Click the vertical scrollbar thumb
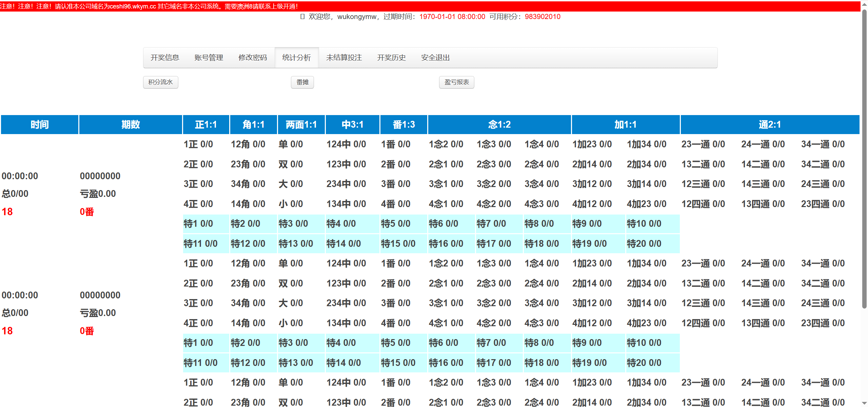868x407 pixels. point(864,160)
